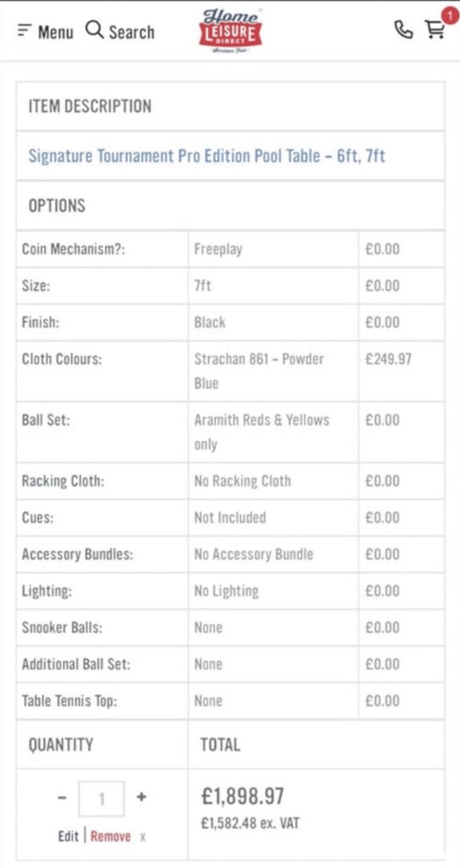Click the Freeplay coin mechanism value
The width and height of the screenshot is (460, 868).
[x=218, y=249]
